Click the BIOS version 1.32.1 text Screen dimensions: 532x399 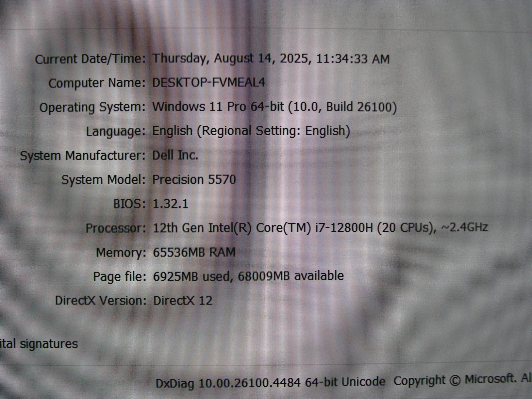(x=170, y=204)
